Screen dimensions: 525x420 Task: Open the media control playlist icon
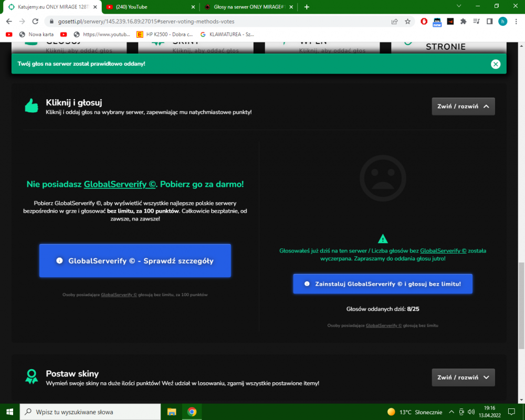pyautogui.click(x=477, y=22)
